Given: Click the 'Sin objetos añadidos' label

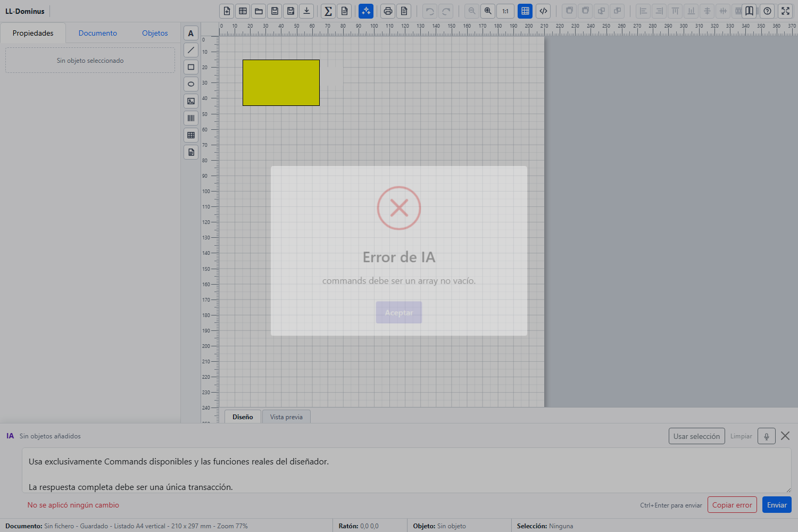Looking at the screenshot, I should coord(50,436).
